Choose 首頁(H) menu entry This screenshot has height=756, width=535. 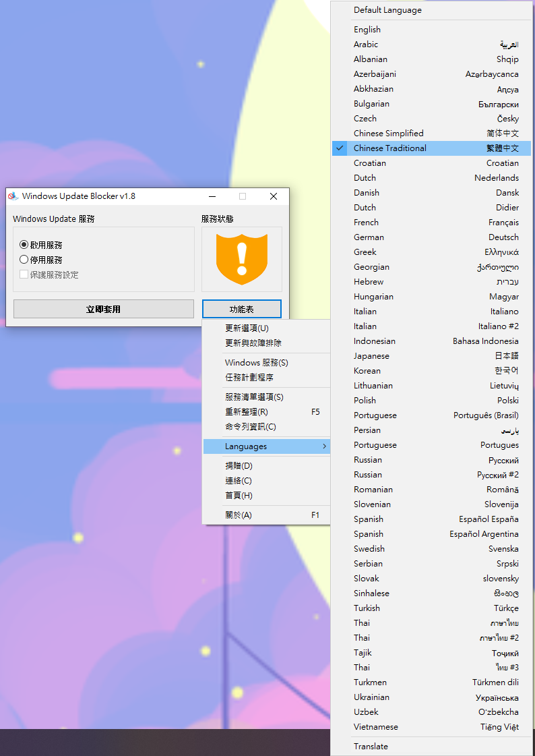tap(267, 496)
